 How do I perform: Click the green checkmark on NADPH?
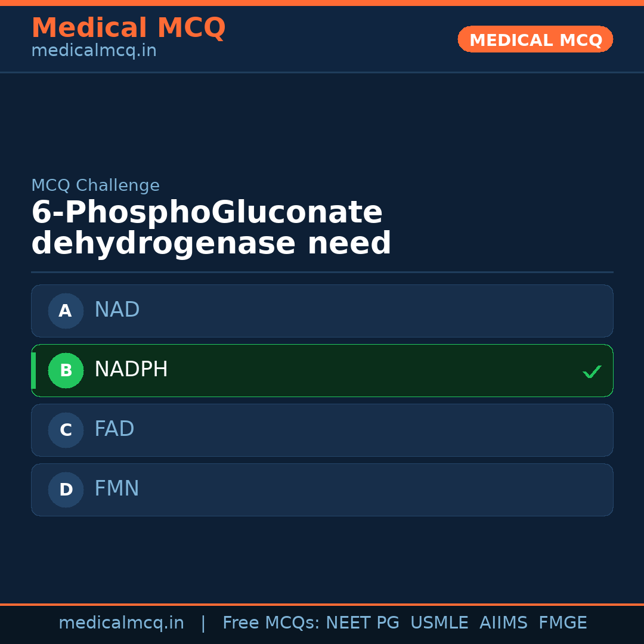(x=592, y=371)
